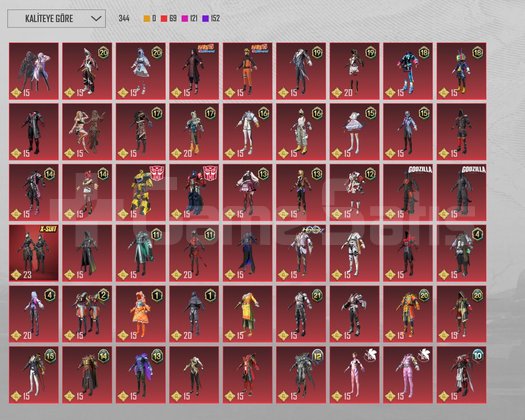525x420 pixels.
Task: Pick the badge 18 colorful helmet outfit
Action: tap(461, 71)
